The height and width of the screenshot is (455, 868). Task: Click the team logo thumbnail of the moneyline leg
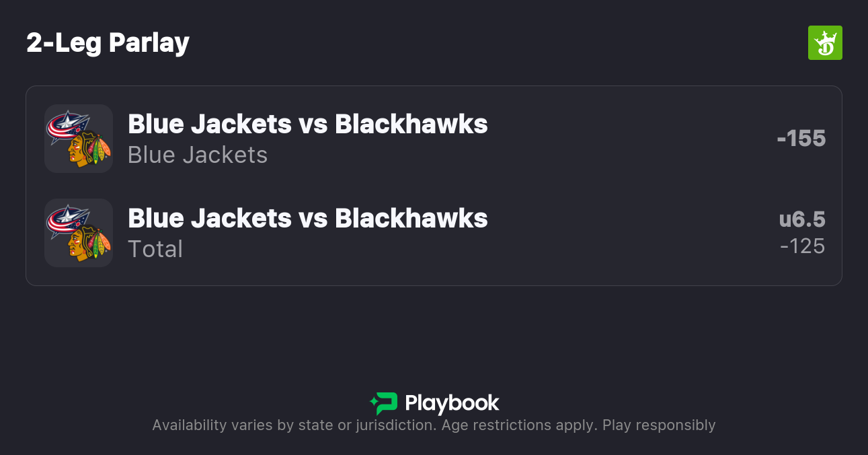[78, 139]
